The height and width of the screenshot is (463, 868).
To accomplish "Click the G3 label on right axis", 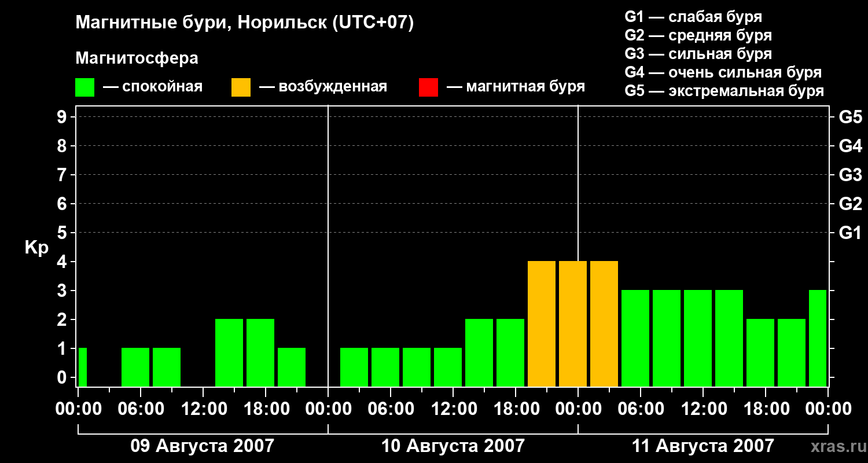I will click(x=850, y=175).
